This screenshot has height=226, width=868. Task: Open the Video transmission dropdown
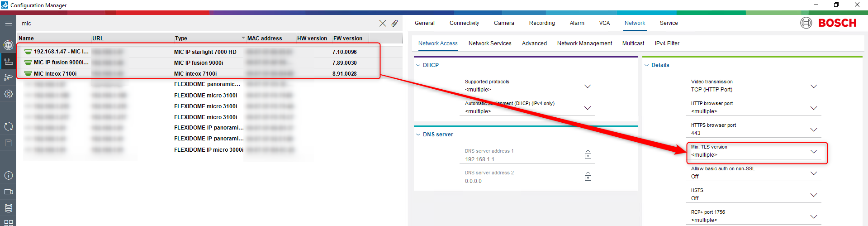coord(813,86)
